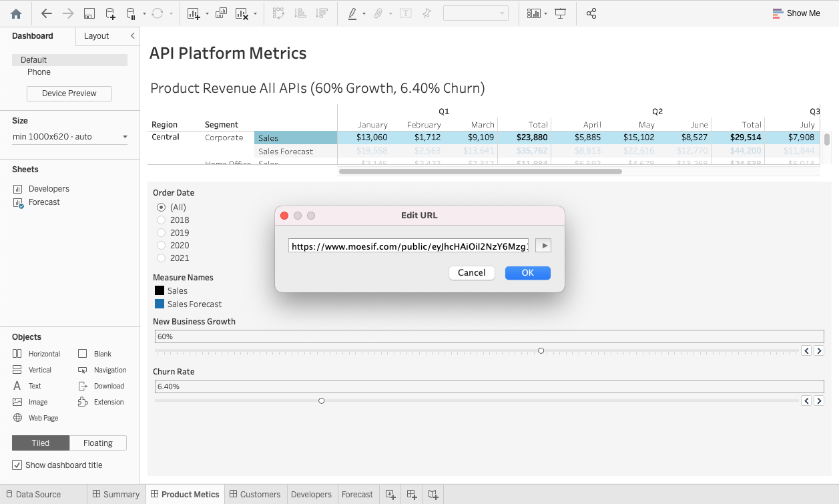
Task: Switch to Tiled layout mode
Action: [41, 443]
